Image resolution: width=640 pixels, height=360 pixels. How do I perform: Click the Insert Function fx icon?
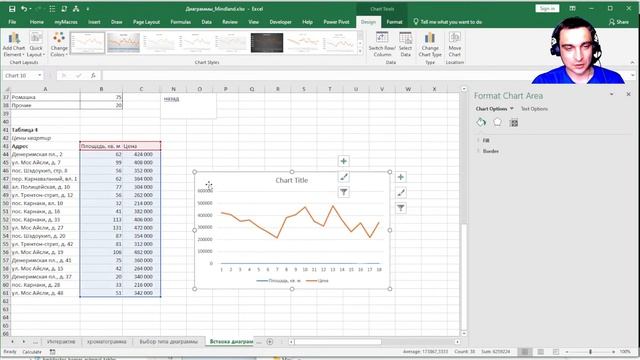(x=93, y=76)
